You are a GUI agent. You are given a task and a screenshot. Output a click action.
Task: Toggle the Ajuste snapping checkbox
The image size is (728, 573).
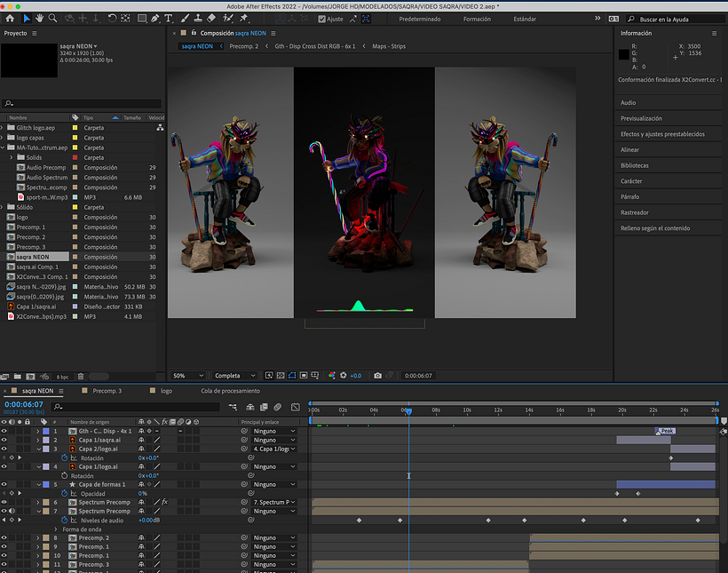(x=321, y=19)
